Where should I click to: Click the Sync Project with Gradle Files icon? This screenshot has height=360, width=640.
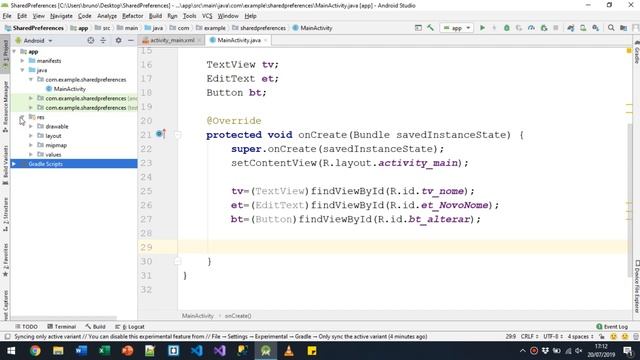click(x=571, y=28)
